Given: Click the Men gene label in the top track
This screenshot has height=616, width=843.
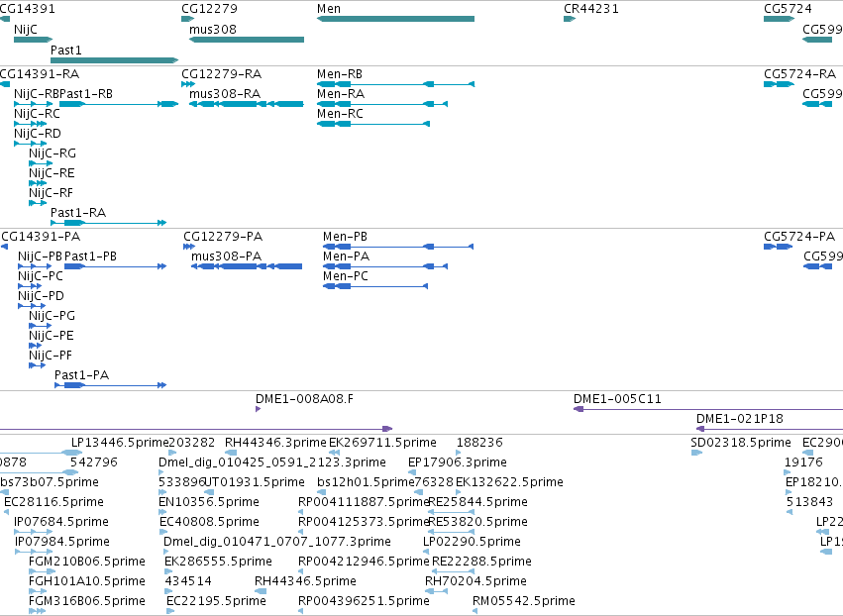Looking at the screenshot, I should click(x=329, y=9).
